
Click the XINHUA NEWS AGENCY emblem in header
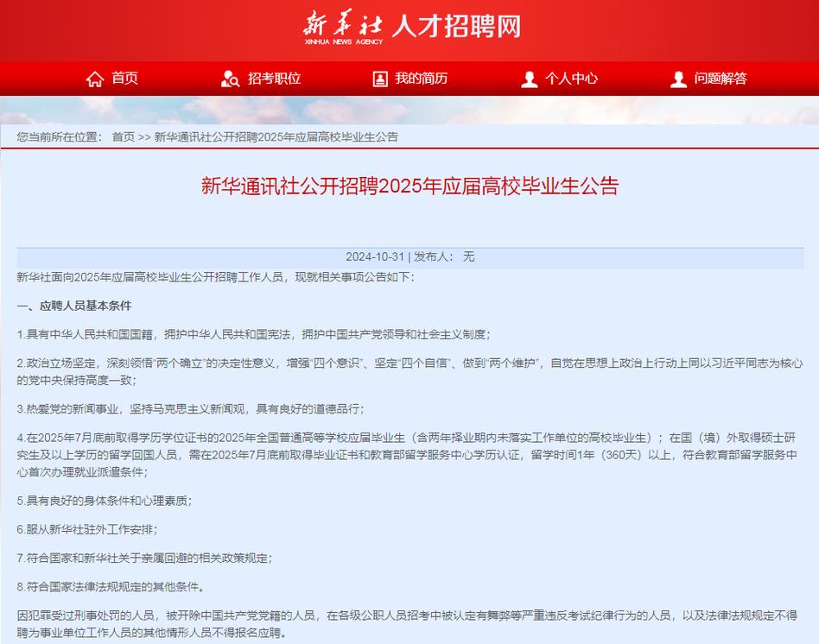point(344,40)
